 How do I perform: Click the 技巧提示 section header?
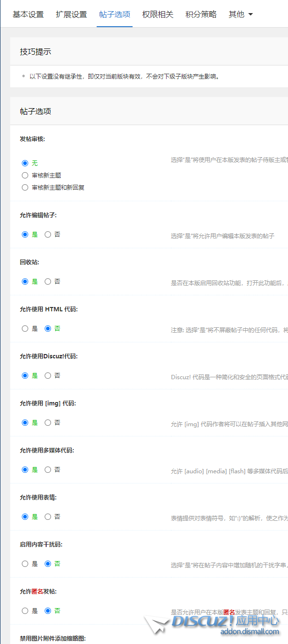(35, 52)
